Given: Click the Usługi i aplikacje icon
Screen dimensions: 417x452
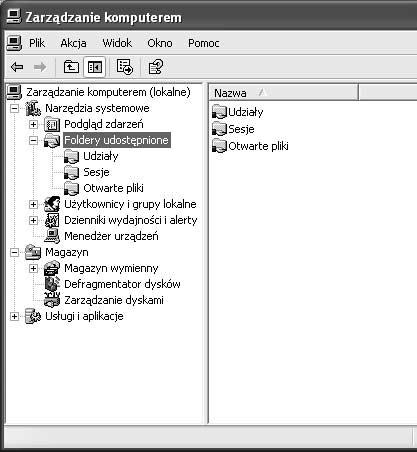Looking at the screenshot, I should click(33, 316).
